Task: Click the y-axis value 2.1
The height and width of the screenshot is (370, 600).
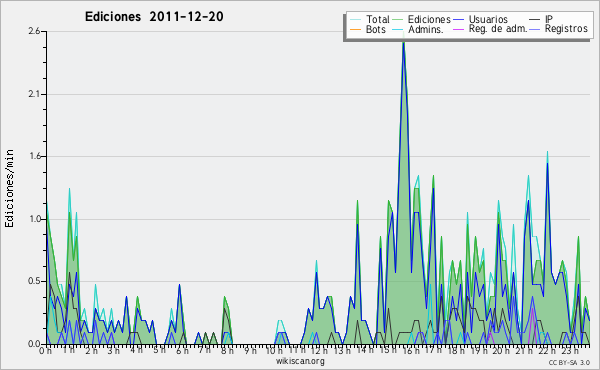Action: point(34,94)
